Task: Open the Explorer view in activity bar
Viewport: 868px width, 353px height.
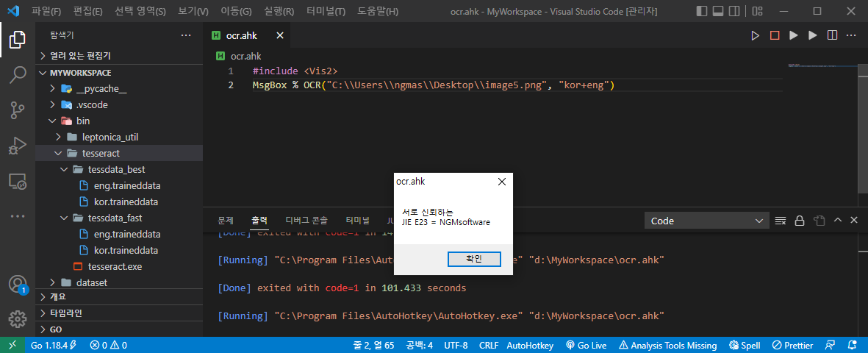Action: pyautogui.click(x=18, y=40)
